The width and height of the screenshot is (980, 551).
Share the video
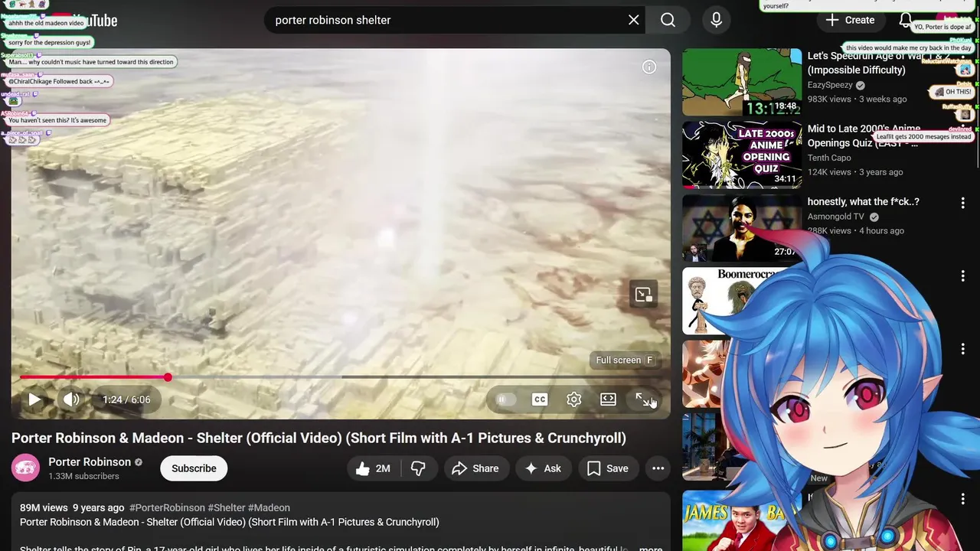475,468
